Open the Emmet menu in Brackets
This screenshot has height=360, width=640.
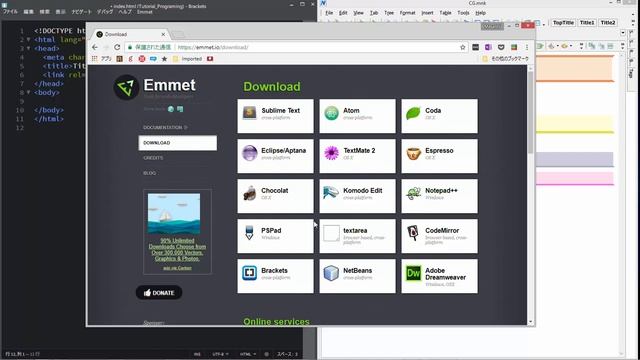coord(144,12)
